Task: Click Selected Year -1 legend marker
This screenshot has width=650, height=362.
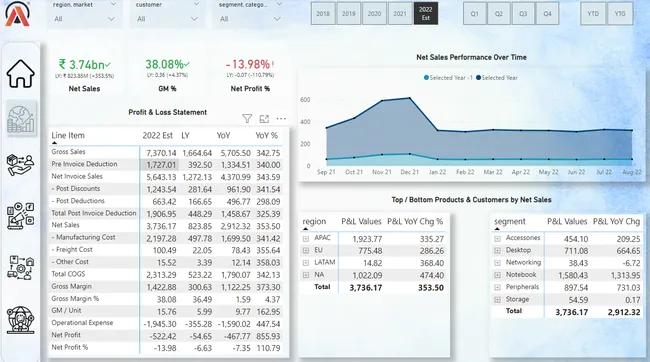Action: click(x=426, y=78)
